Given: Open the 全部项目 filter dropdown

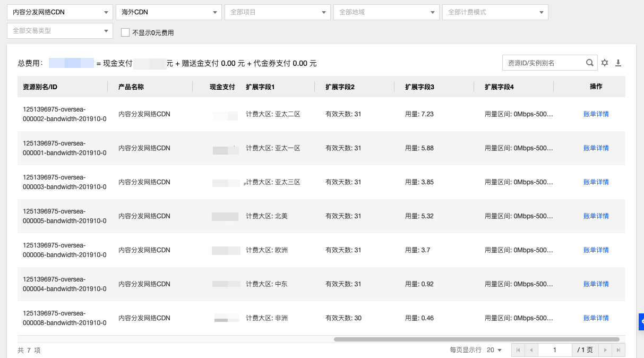Looking at the screenshot, I should point(277,12).
